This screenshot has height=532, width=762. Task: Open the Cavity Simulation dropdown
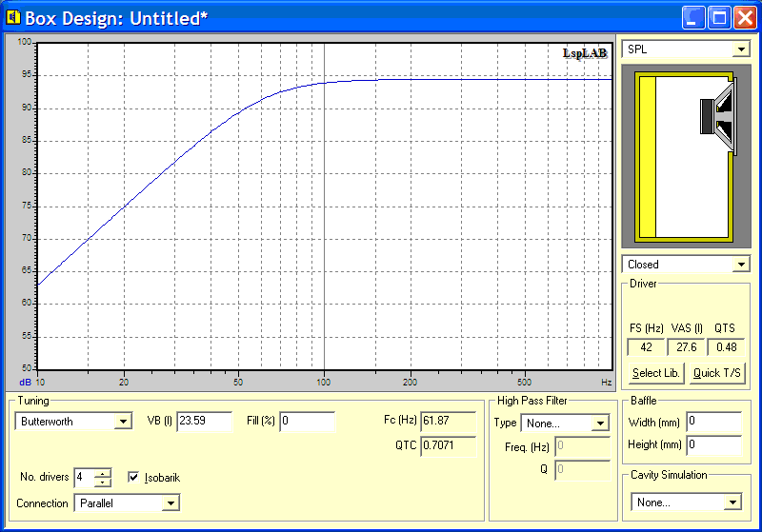(x=732, y=502)
